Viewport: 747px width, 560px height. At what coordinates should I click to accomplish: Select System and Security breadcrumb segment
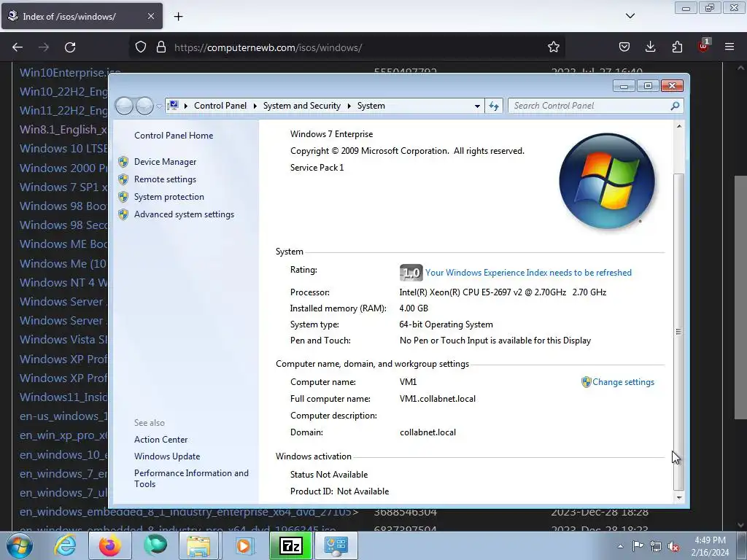(x=301, y=106)
